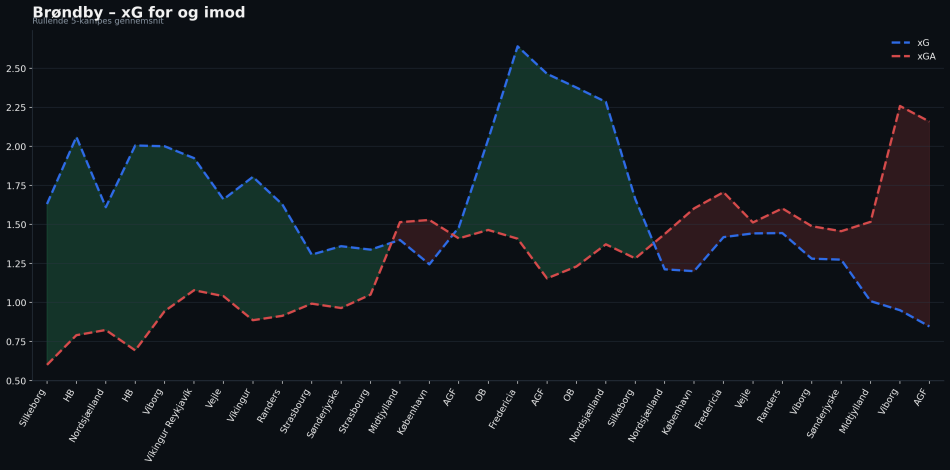
Task: Click the 1.50 y-axis tick label
Action: 19,225
